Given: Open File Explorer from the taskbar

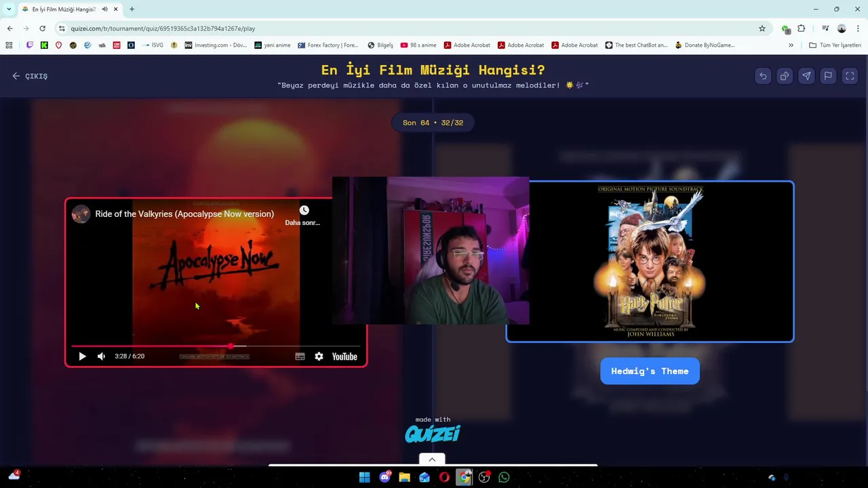Looking at the screenshot, I should pyautogui.click(x=405, y=477).
